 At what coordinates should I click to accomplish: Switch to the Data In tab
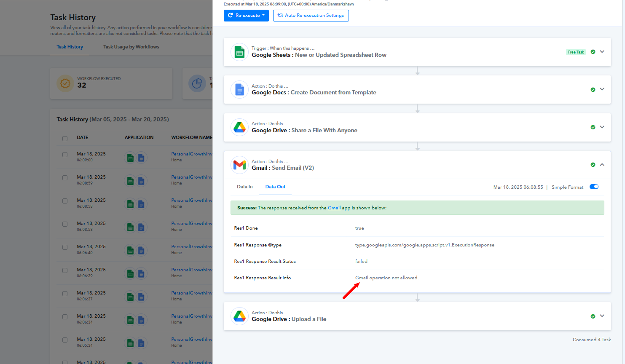pyautogui.click(x=244, y=187)
